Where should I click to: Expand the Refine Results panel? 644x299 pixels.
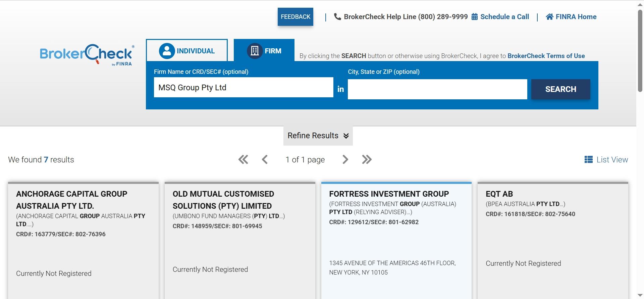[x=318, y=136]
